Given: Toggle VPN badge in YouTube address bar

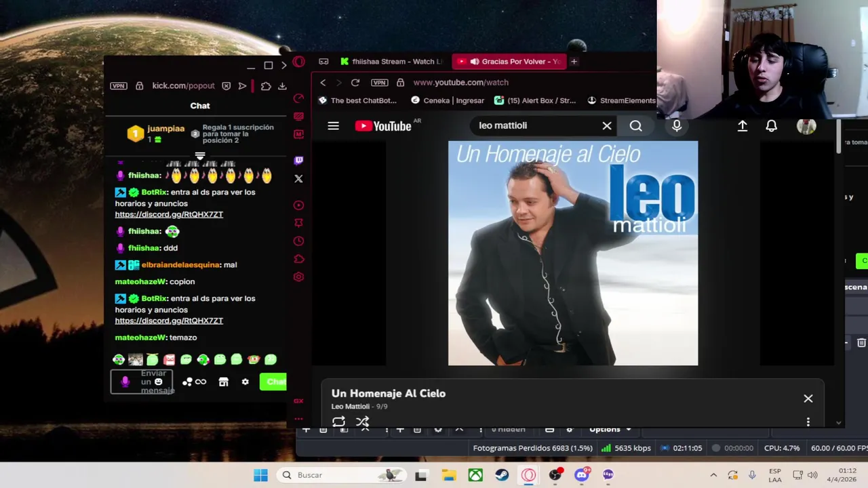Looking at the screenshot, I should pos(380,82).
